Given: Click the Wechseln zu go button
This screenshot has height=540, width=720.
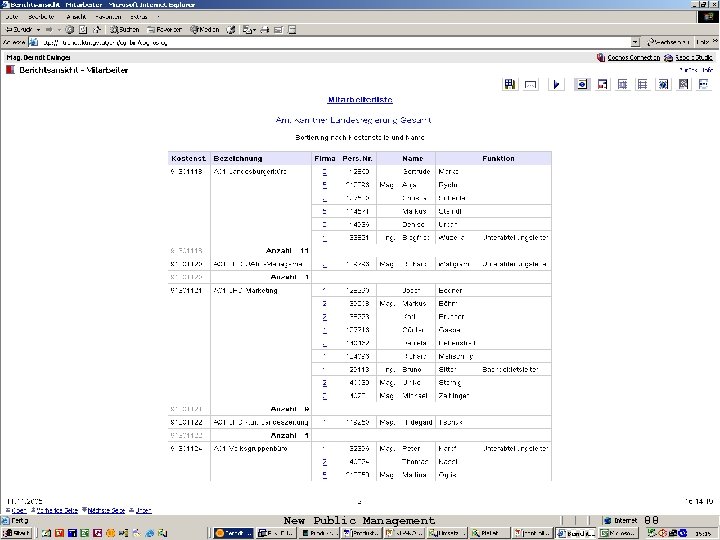Looking at the screenshot, I should click(668, 42).
